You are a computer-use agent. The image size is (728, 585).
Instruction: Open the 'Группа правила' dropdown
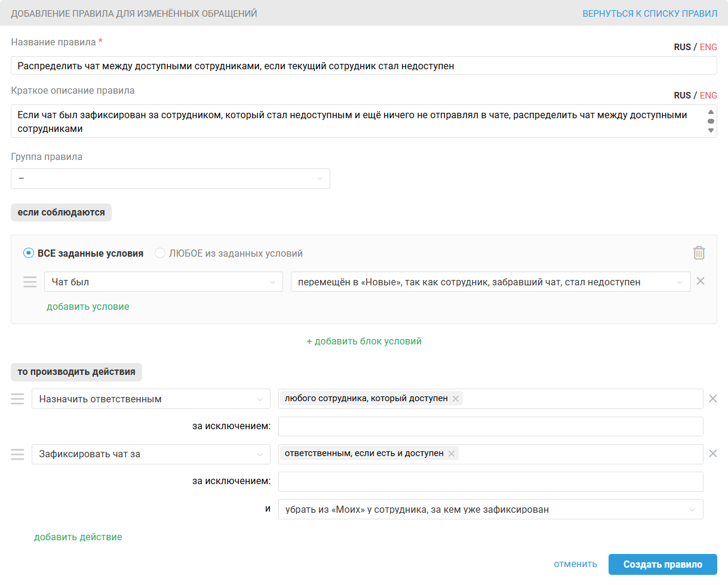click(170, 178)
